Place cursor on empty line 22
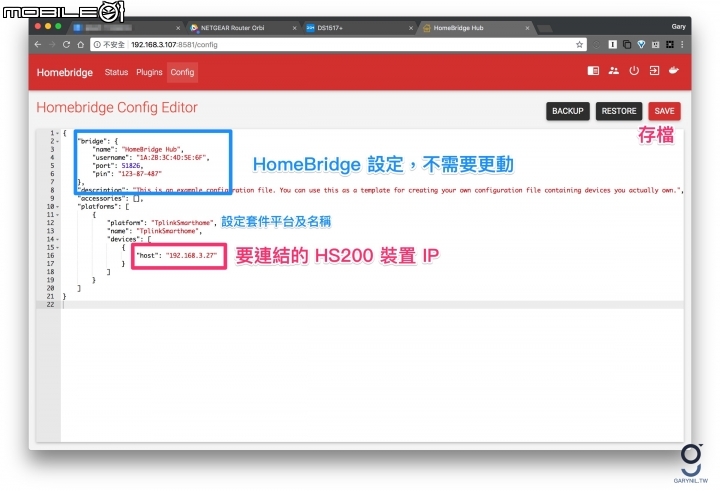This screenshot has width=720, height=491. tap(372, 305)
